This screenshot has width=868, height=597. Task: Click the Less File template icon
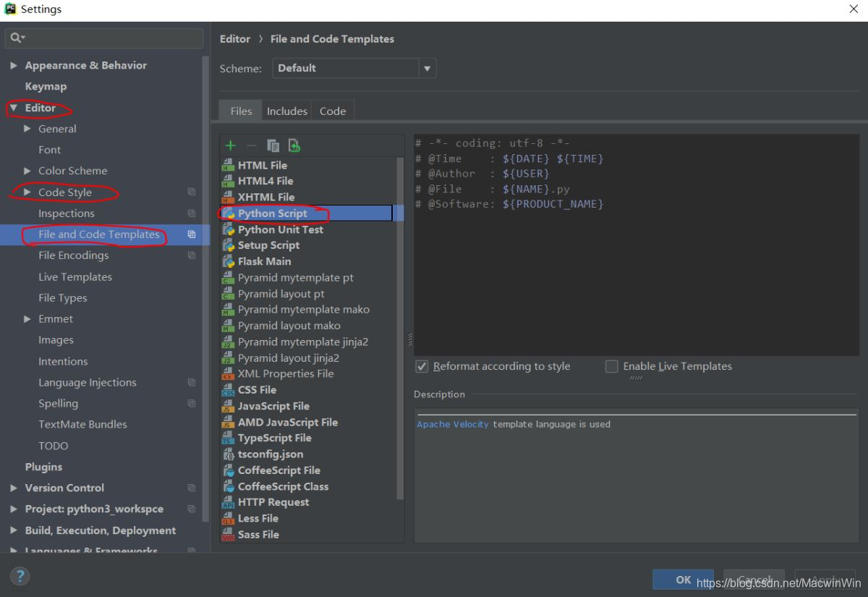(x=228, y=518)
